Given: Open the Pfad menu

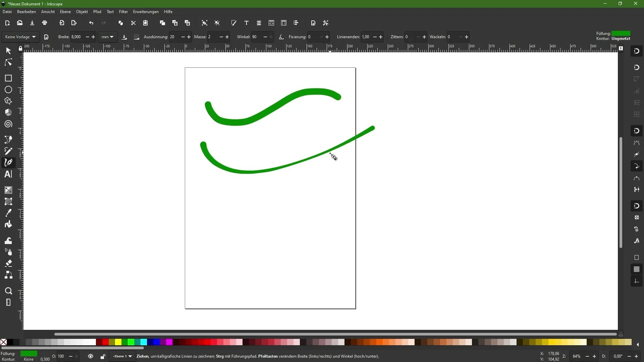Looking at the screenshot, I should click(97, 12).
